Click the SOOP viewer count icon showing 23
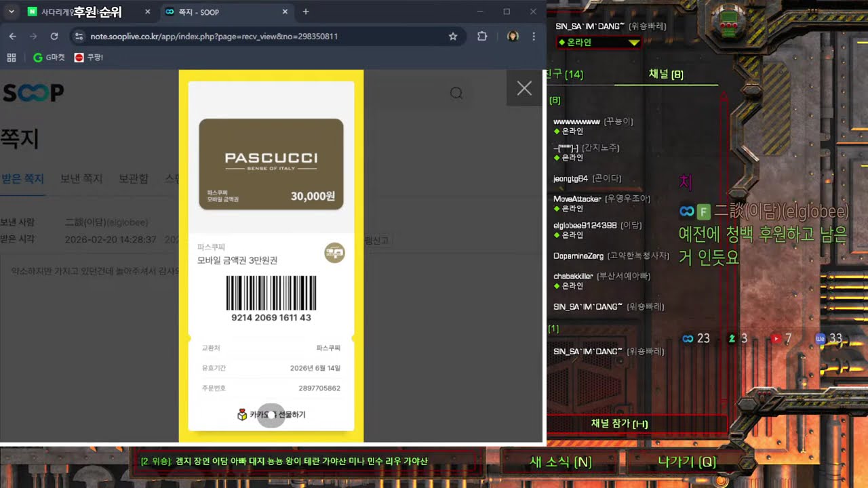 pyautogui.click(x=688, y=338)
